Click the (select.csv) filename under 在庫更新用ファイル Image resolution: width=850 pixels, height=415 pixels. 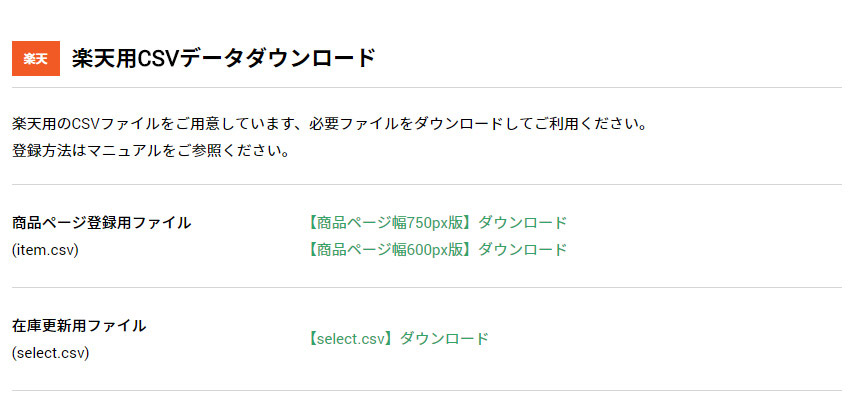[50, 353]
